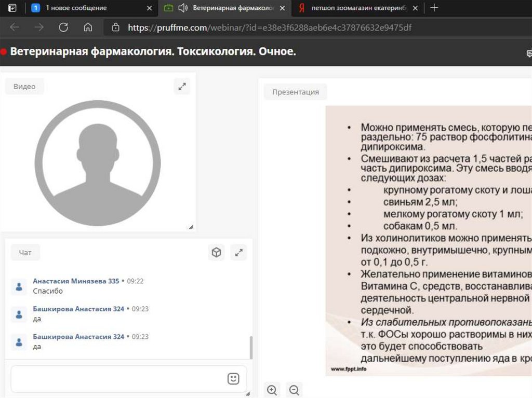Mute audio on the Ветеринарная фармакология tab
Image resolution: width=532 pixels, height=398 pixels.
tap(182, 8)
